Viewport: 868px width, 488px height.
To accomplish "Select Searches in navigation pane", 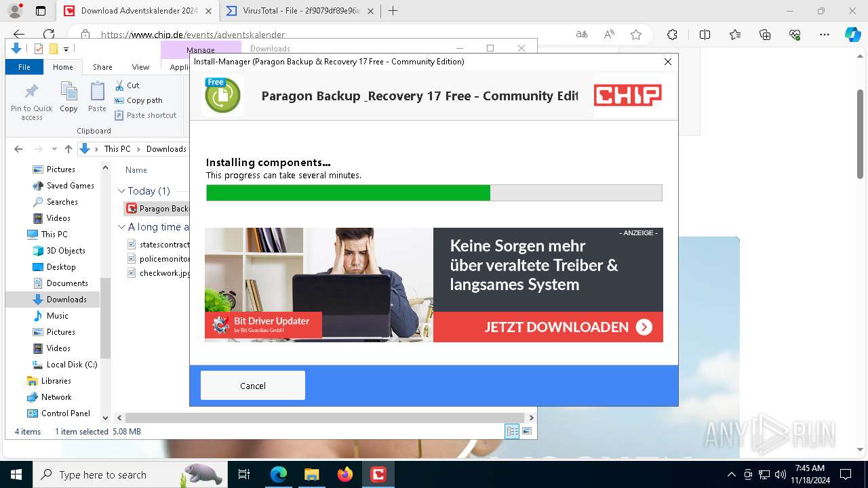I will pos(62,202).
